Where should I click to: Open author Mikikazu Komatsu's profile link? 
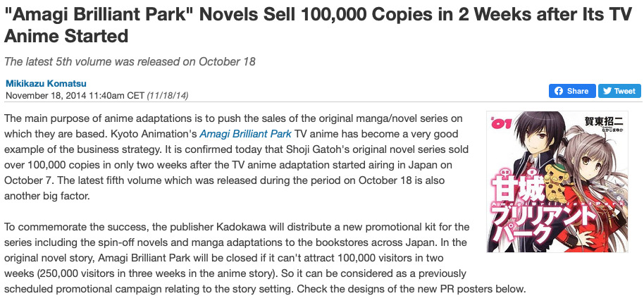click(x=41, y=82)
